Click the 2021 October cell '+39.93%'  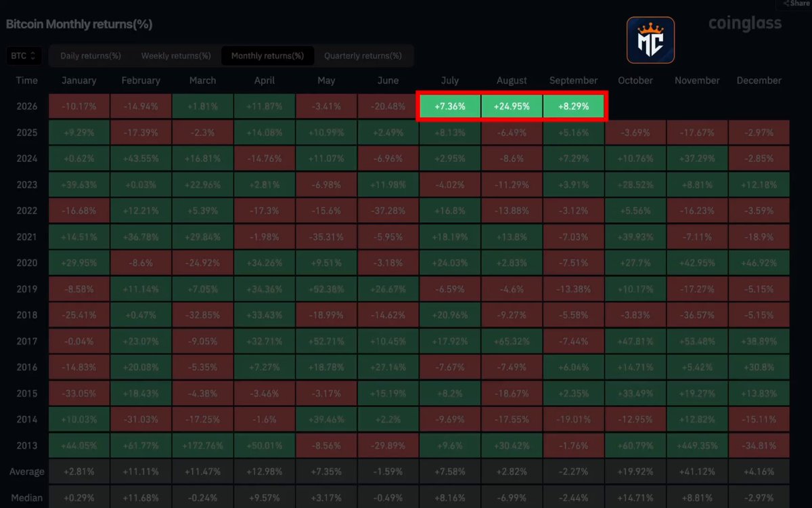(635, 236)
